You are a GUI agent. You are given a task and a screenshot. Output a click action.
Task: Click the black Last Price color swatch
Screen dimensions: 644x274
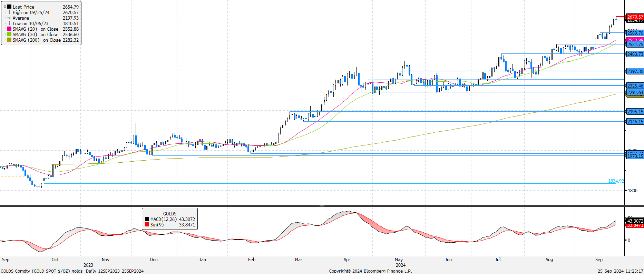click(9, 7)
